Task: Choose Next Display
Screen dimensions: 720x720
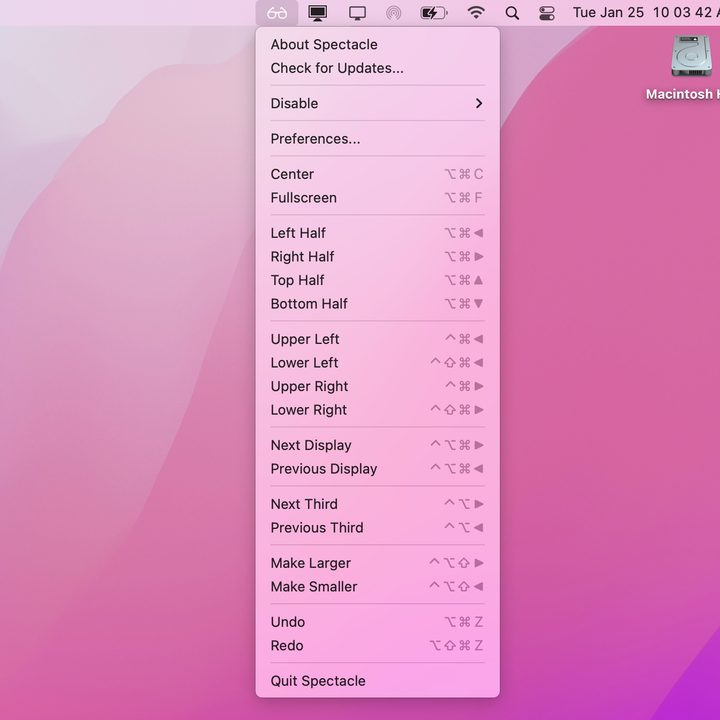Action: (377, 445)
